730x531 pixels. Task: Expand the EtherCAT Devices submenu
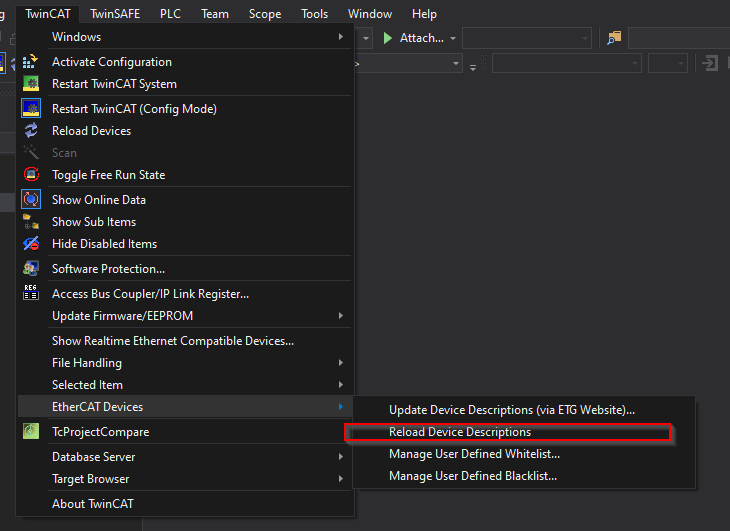[x=185, y=406]
